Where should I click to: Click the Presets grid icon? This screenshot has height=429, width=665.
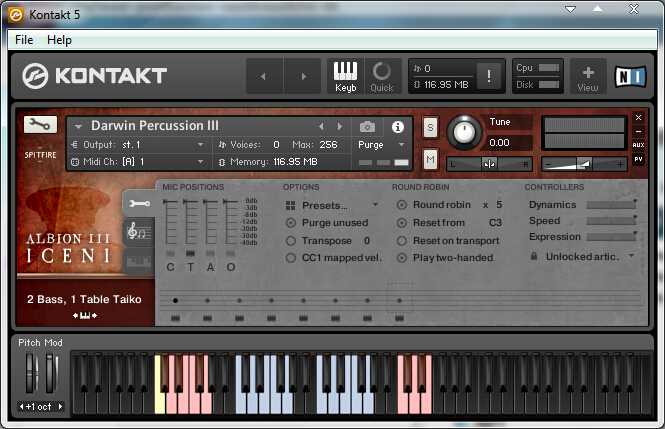pyautogui.click(x=291, y=206)
